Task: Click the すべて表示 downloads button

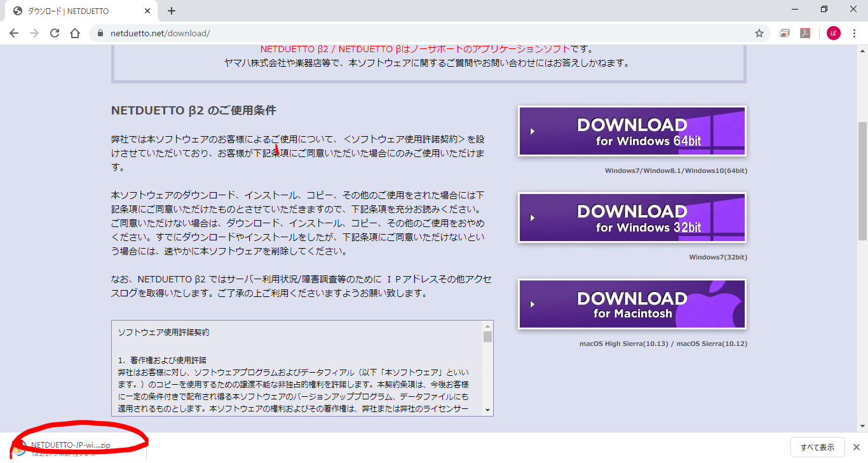Action: (x=818, y=448)
